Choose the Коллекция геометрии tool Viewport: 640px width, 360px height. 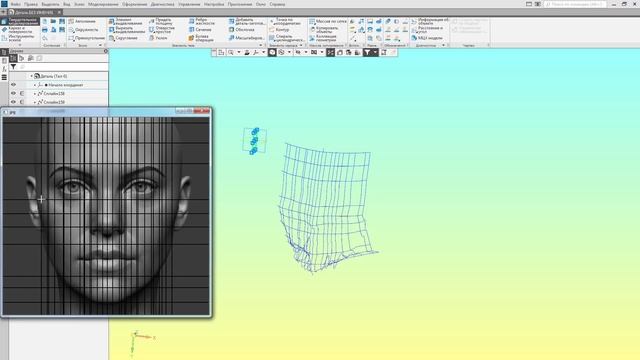point(323,38)
